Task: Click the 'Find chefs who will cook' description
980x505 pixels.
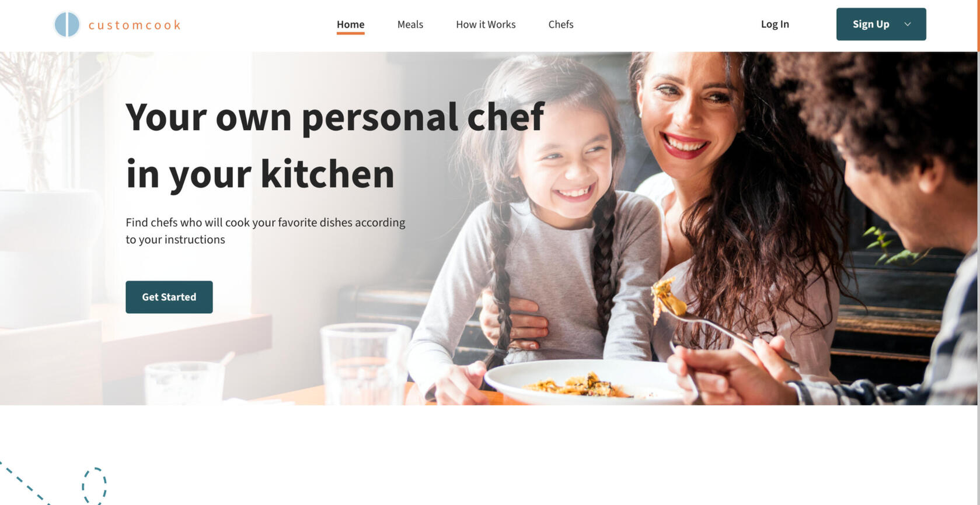Action: click(266, 231)
